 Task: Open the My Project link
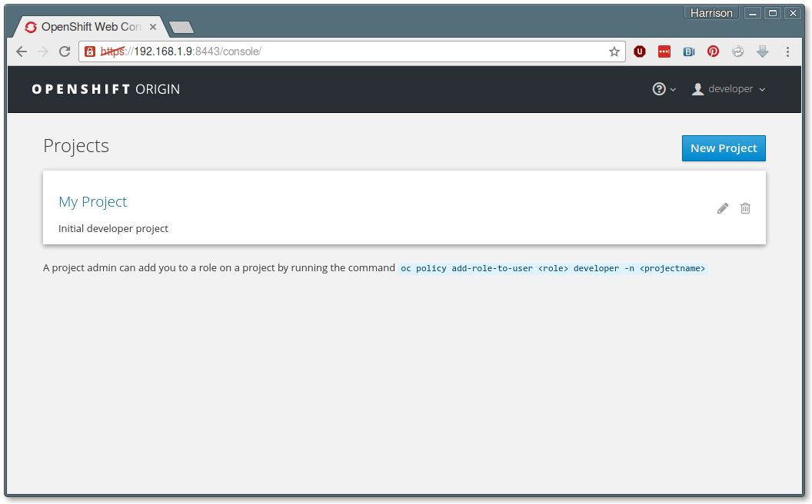pyautogui.click(x=93, y=201)
